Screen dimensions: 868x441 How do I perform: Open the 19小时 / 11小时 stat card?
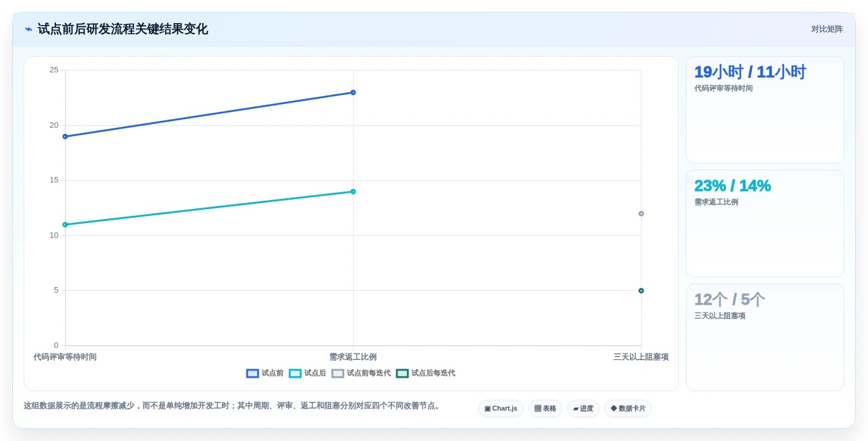(765, 110)
